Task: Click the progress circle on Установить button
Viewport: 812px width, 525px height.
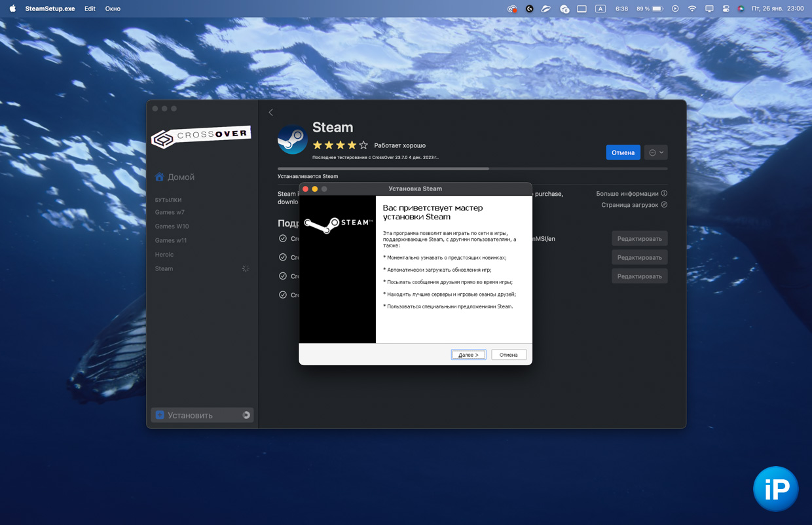Action: (246, 415)
